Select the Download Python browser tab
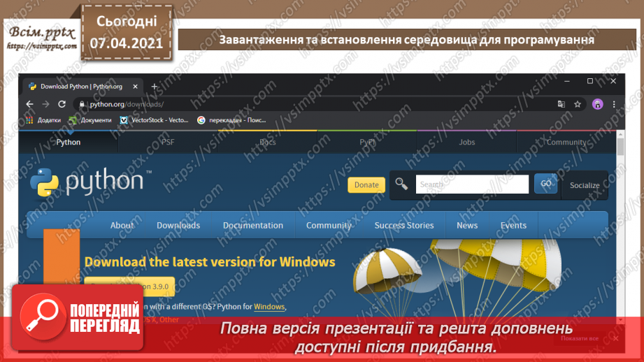The image size is (644, 362). coord(82,87)
